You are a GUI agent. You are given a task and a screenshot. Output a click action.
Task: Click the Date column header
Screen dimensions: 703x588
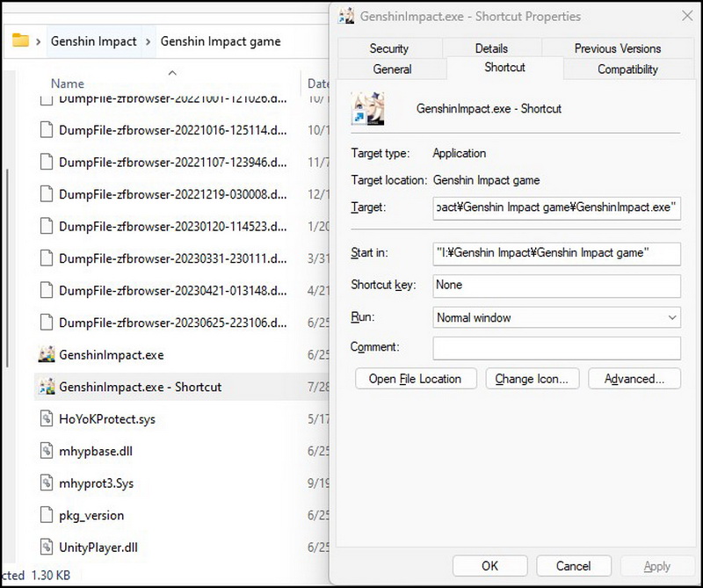click(x=318, y=83)
